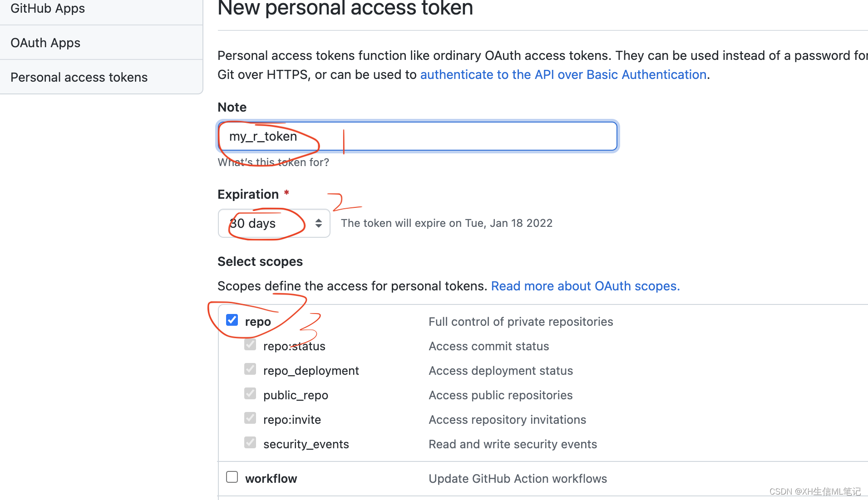Open the 30 days expiration dropdown
This screenshot has height=500, width=868.
pos(274,223)
